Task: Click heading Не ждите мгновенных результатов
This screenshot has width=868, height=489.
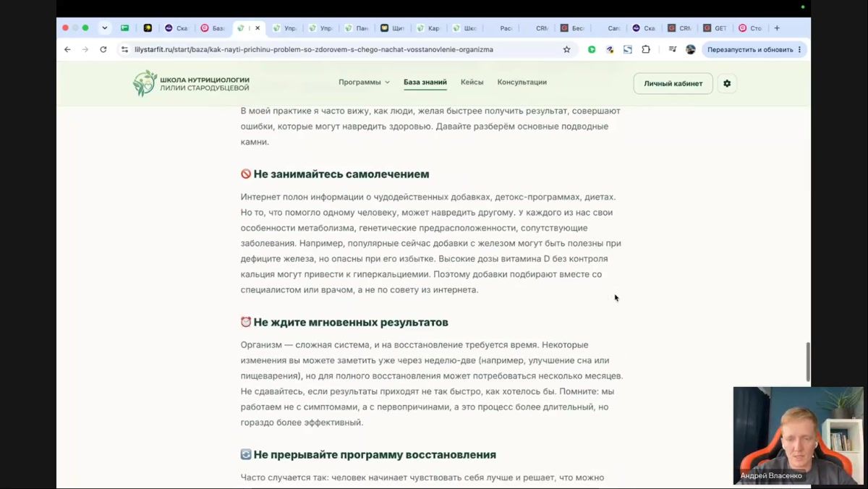Action: coord(351,322)
